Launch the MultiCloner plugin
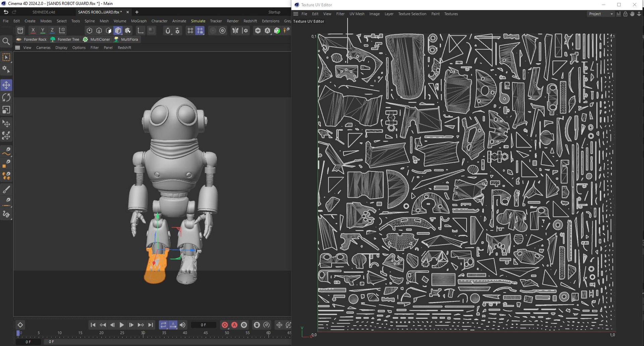The height and width of the screenshot is (346, 644). [x=96, y=40]
